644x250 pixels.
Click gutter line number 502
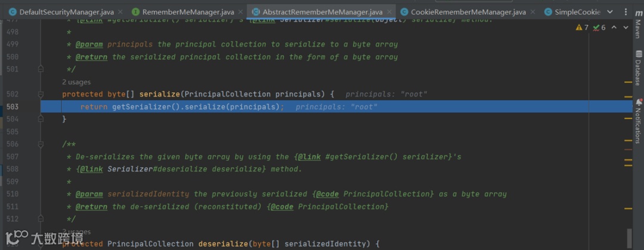(13, 94)
